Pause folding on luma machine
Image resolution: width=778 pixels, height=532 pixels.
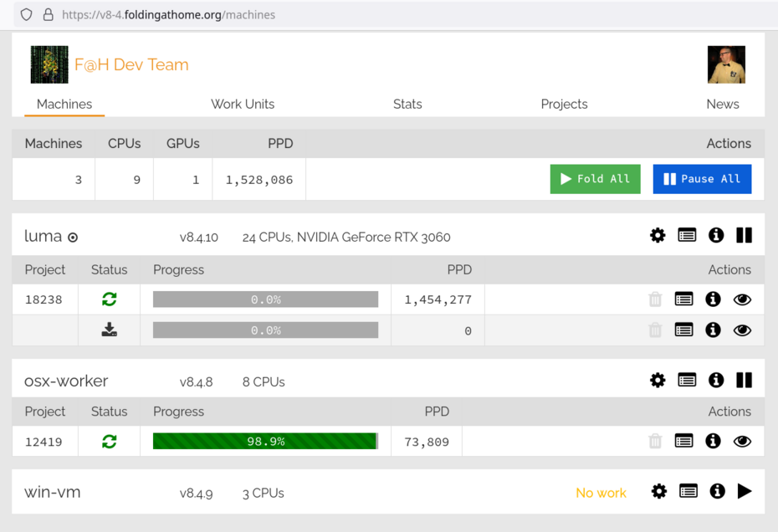744,235
